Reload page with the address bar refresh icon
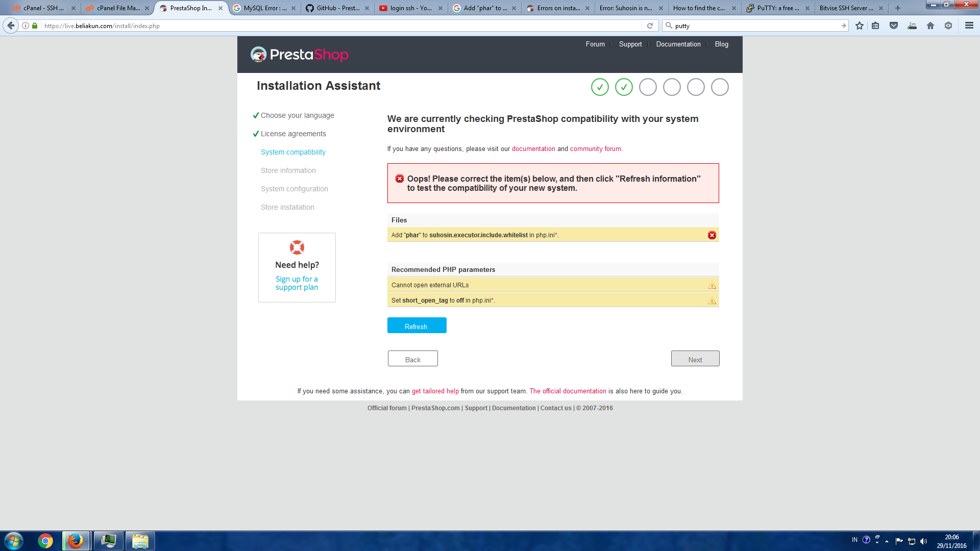Image resolution: width=980 pixels, height=551 pixels. point(650,26)
